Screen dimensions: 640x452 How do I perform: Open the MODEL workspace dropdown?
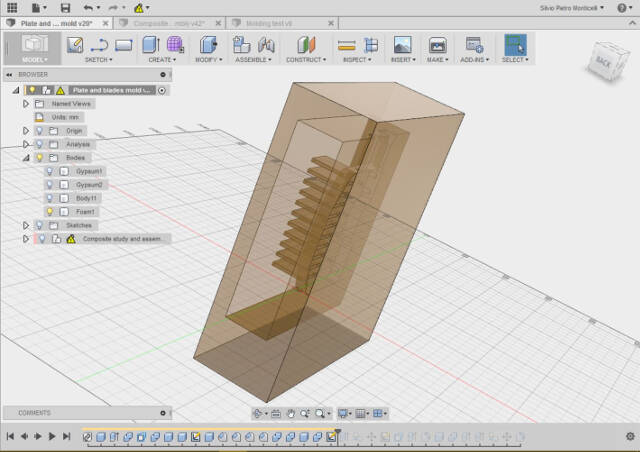[x=34, y=48]
